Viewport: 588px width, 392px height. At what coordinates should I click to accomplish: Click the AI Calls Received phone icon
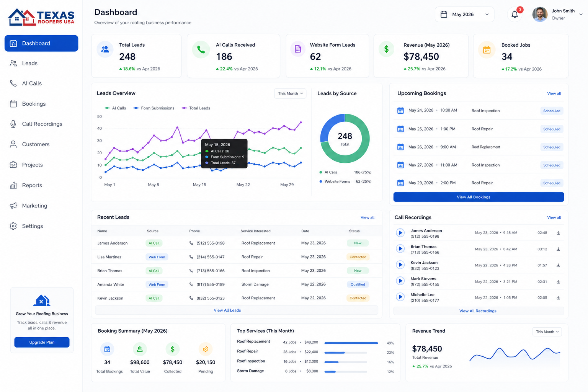point(201,49)
